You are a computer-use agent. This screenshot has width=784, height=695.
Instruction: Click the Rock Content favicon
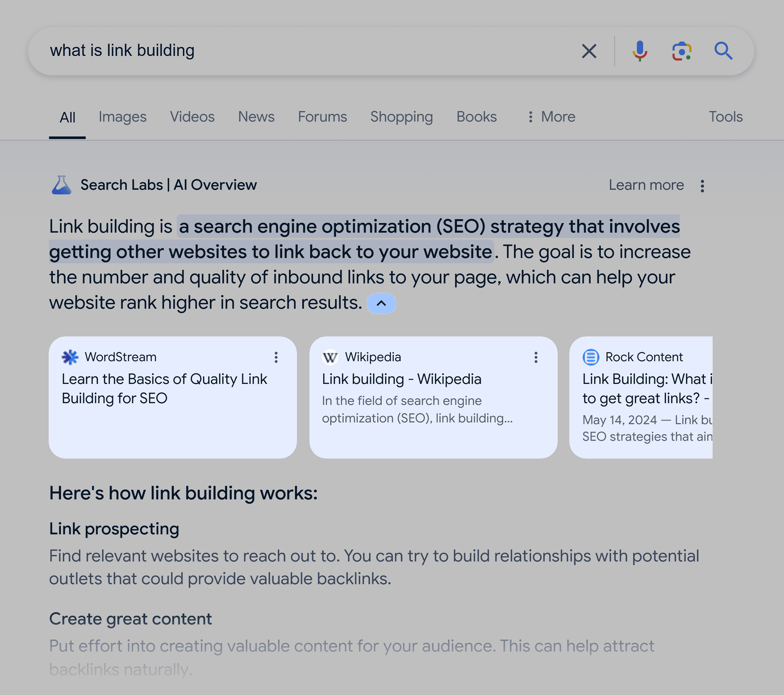(x=591, y=357)
